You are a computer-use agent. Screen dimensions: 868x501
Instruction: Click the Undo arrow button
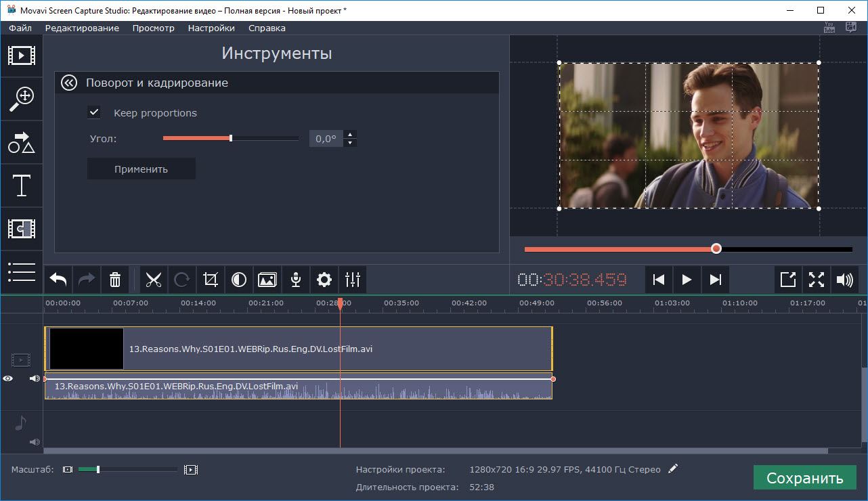pos(58,280)
